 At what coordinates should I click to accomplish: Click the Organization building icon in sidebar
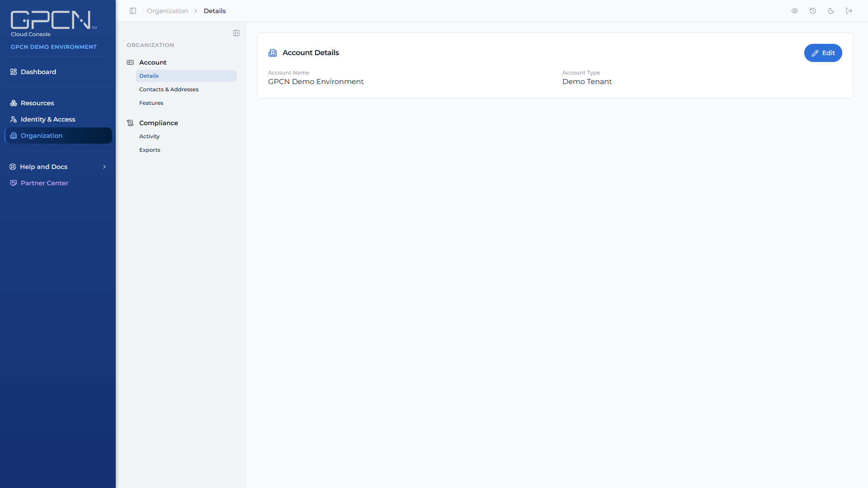pyautogui.click(x=14, y=136)
